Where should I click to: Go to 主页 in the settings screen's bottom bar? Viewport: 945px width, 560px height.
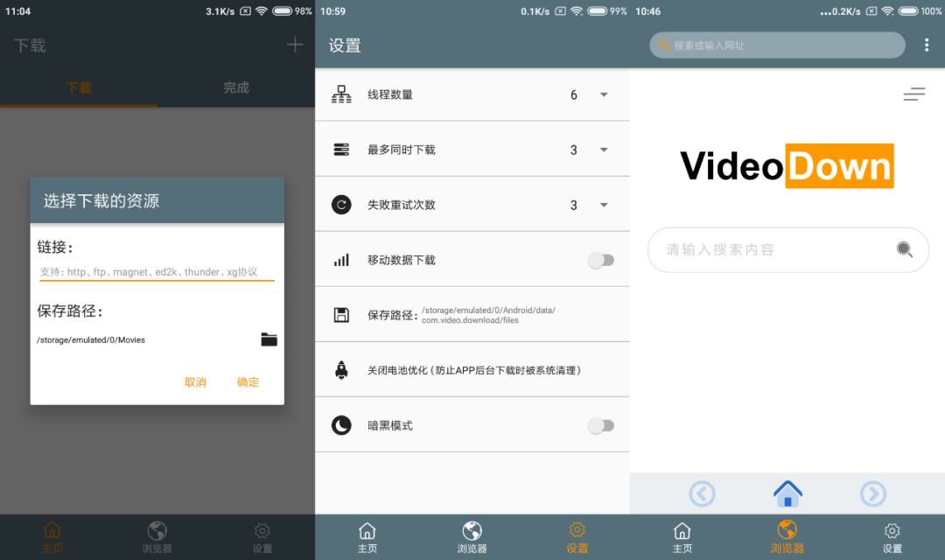(367, 537)
